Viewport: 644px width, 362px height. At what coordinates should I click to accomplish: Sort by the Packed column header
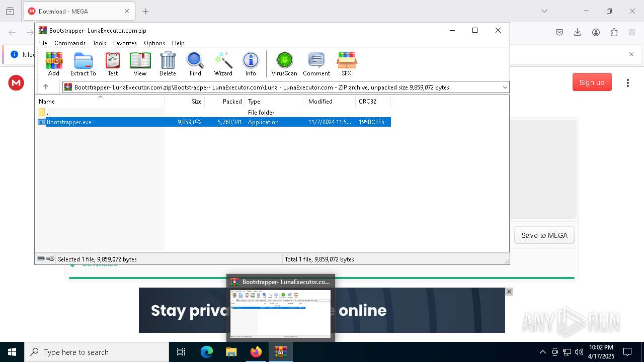(224, 101)
